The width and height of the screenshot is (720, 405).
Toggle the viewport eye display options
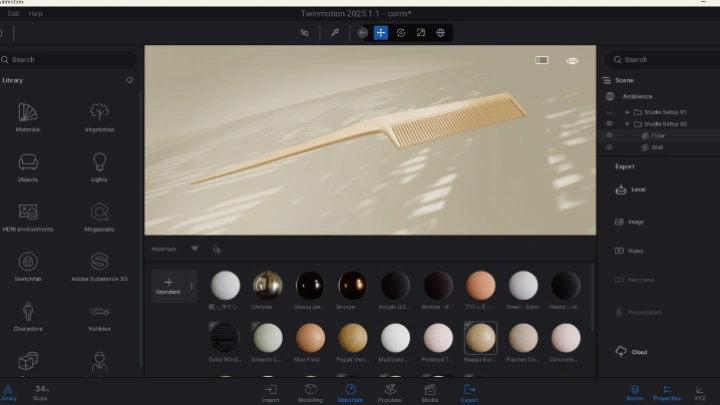[x=572, y=61]
